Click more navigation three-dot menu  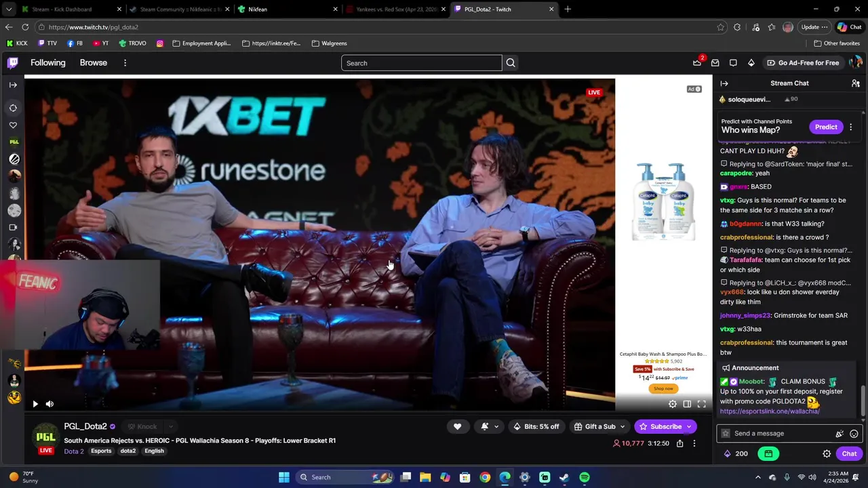pyautogui.click(x=125, y=63)
